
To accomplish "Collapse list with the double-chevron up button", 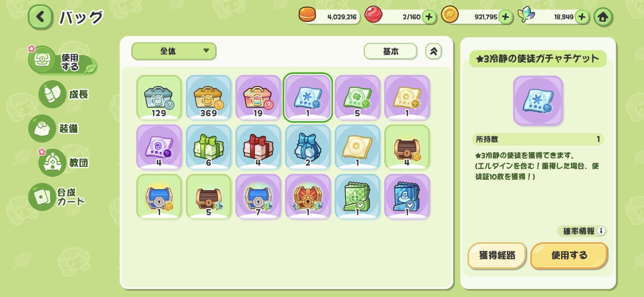I will 433,51.
